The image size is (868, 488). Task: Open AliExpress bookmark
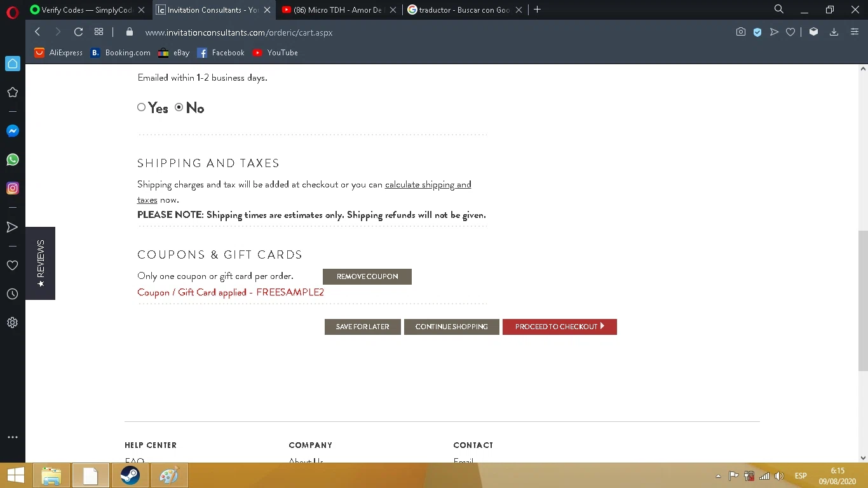pyautogui.click(x=58, y=53)
